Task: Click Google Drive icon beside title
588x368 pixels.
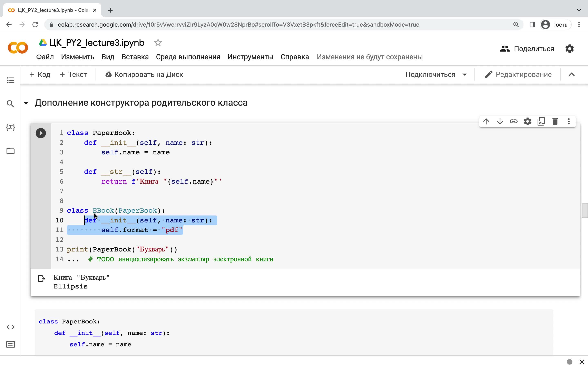Action: (x=43, y=43)
